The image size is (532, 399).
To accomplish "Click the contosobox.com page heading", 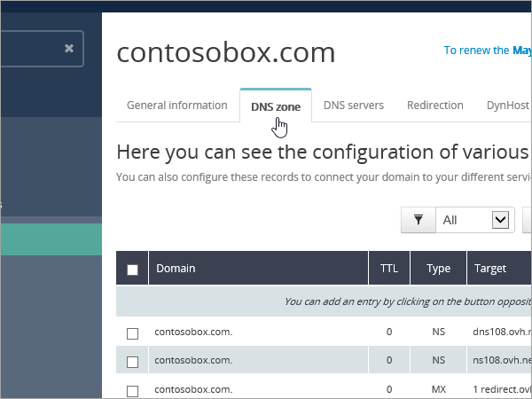I will 226,52.
